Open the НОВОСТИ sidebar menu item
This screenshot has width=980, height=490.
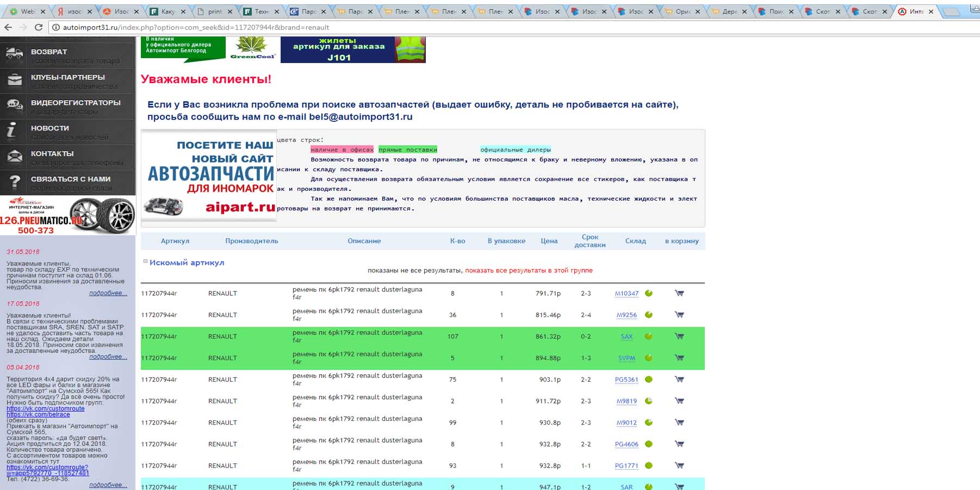pos(67,132)
